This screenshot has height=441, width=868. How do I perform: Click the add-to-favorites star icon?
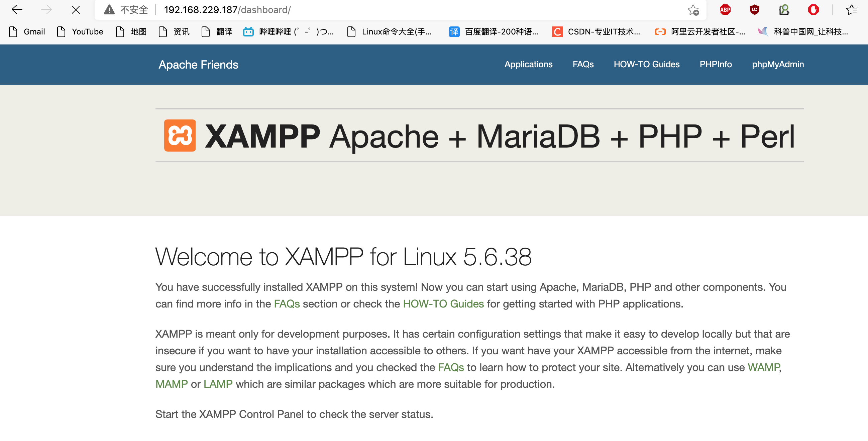693,10
